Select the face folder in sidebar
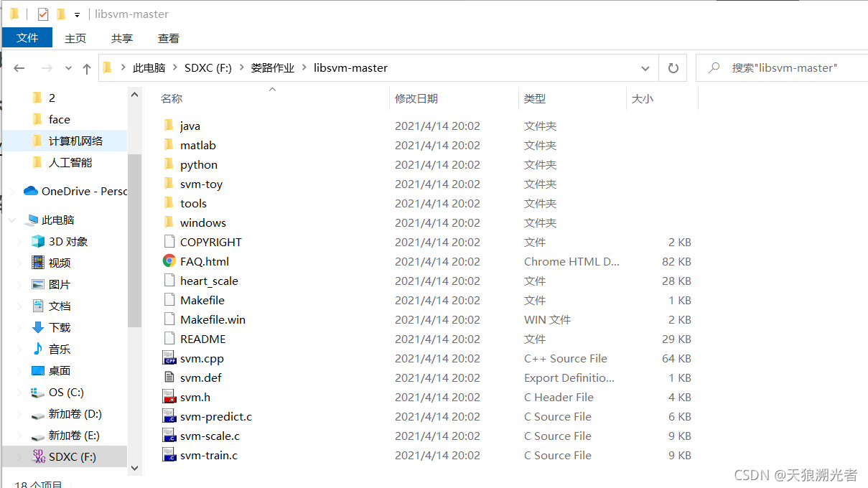Viewport: 868px width, 488px height. [59, 119]
